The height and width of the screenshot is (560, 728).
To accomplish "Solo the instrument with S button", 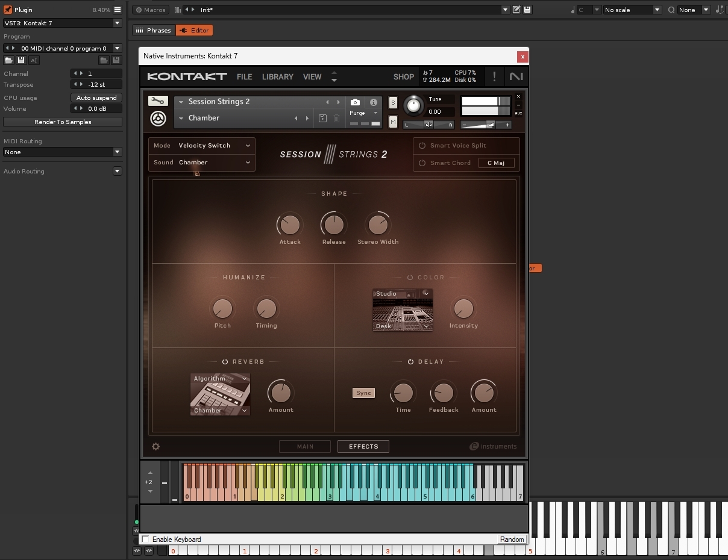I will tap(393, 102).
